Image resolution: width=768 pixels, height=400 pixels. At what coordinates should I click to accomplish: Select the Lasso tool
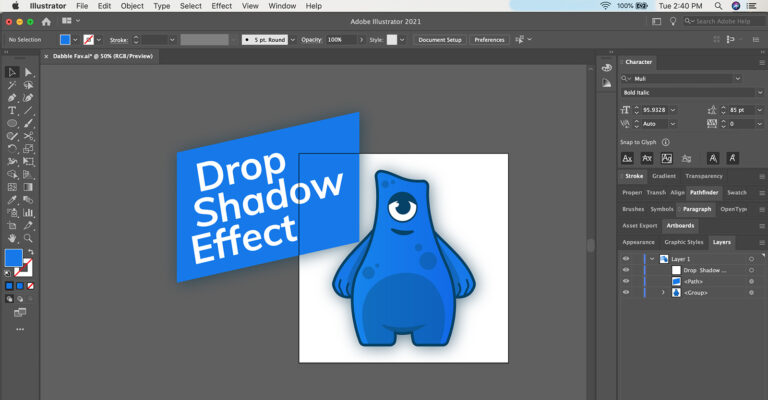[28, 85]
